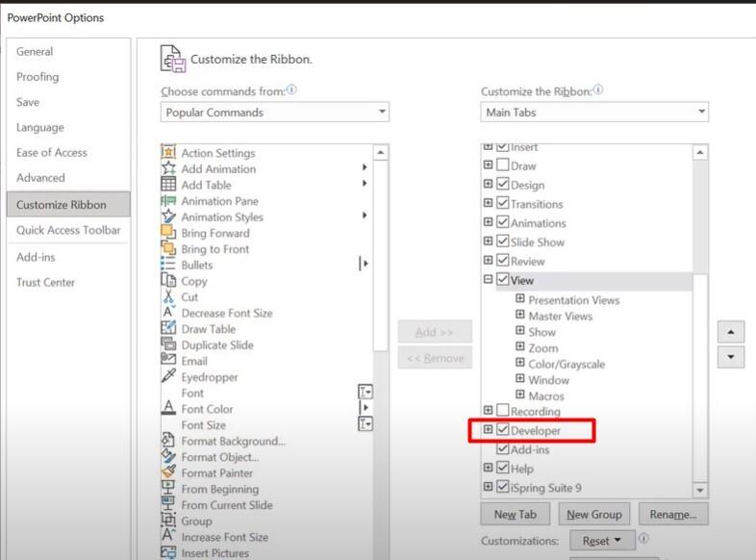Image resolution: width=756 pixels, height=560 pixels.
Task: Expand the Developer tab node
Action: [x=488, y=429]
